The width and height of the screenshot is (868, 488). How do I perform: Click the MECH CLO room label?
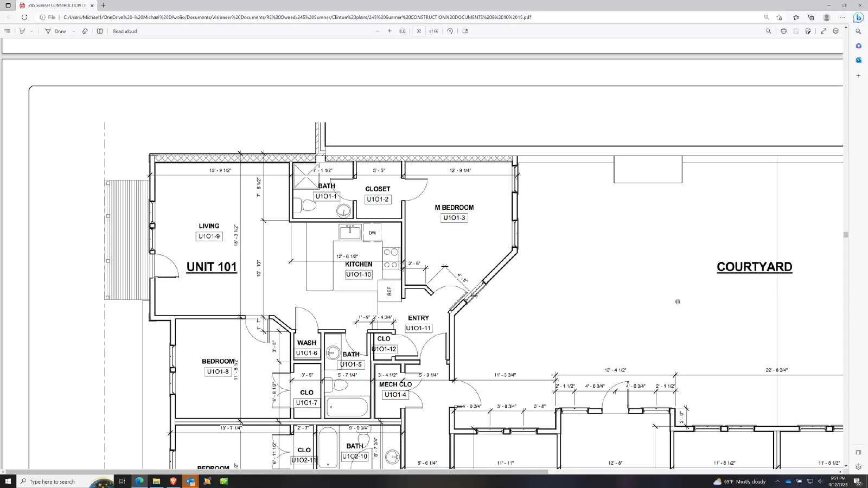(395, 384)
